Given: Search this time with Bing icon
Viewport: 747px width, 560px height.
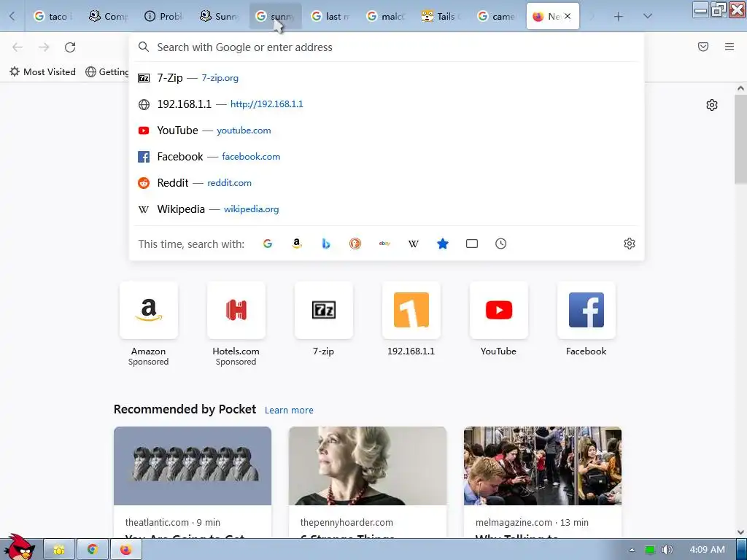Looking at the screenshot, I should click(x=326, y=244).
